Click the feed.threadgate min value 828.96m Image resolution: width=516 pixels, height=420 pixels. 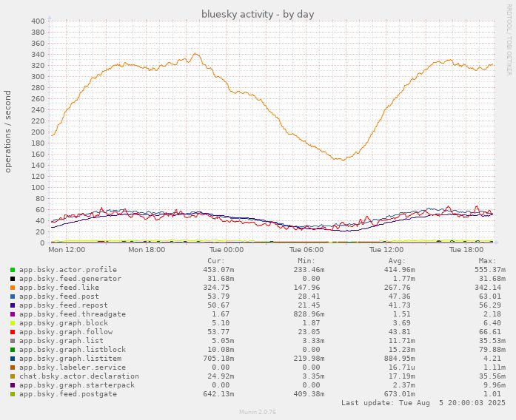coord(309,314)
